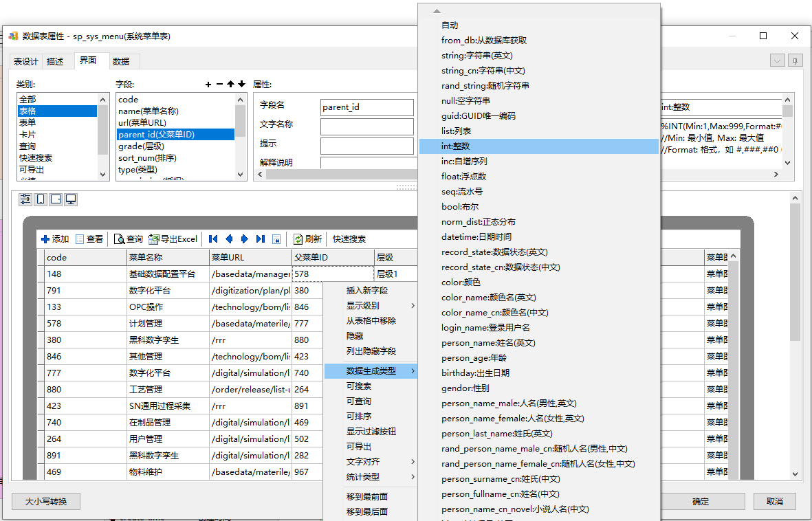Choose 列出隐藏字段 menu entry
The width and height of the screenshot is (812, 521).
371,351
